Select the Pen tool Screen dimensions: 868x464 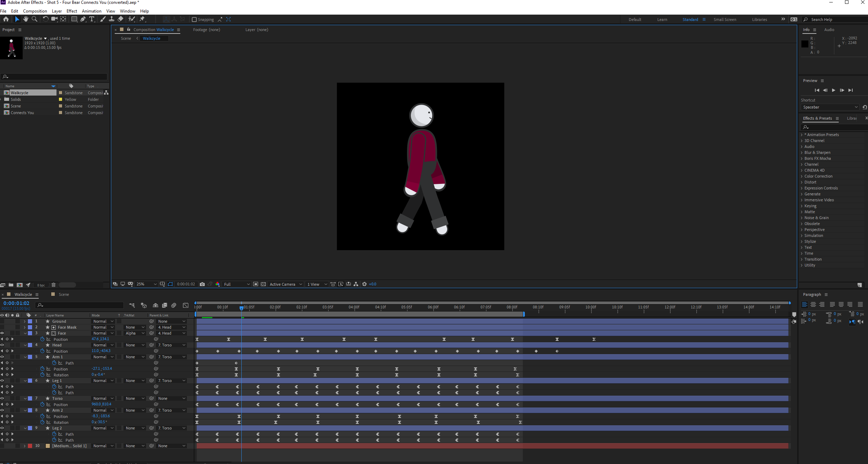[83, 19]
